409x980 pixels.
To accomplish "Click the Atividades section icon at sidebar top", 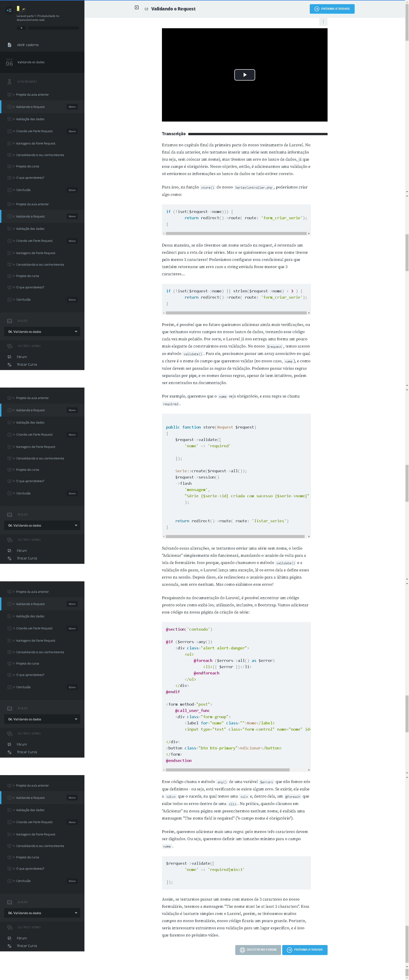I will tap(9, 82).
